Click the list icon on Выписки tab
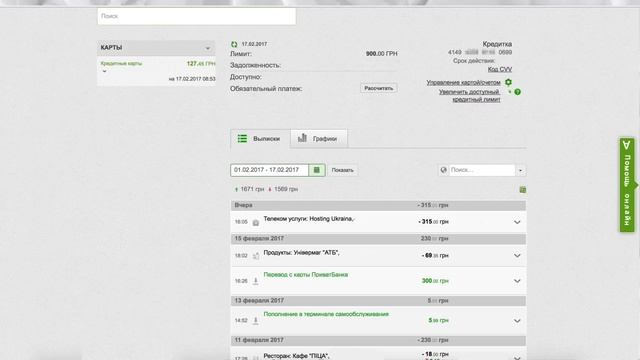This screenshot has width=640, height=360. pyautogui.click(x=242, y=138)
